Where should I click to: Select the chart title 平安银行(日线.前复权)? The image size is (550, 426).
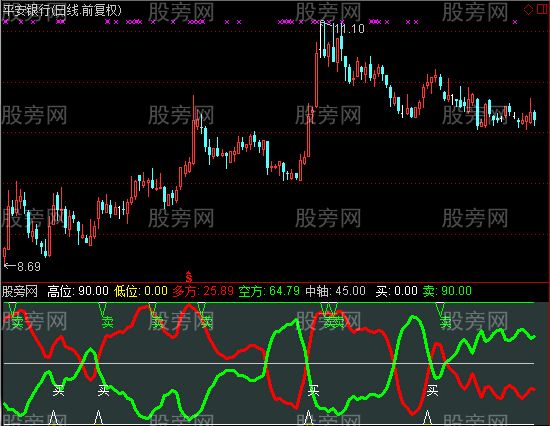click(62, 11)
